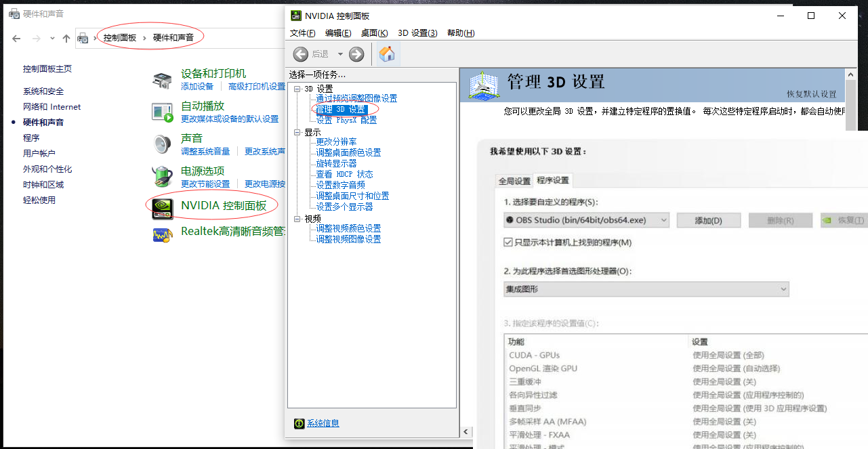The height and width of the screenshot is (449, 868).
Task: Click the 调整系统音量 link
Action: tap(205, 152)
